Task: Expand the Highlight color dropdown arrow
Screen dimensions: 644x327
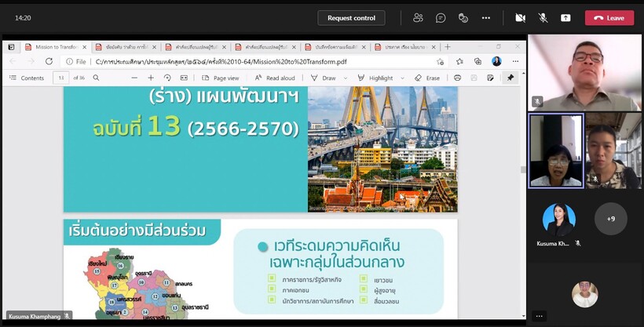Action: (x=401, y=78)
